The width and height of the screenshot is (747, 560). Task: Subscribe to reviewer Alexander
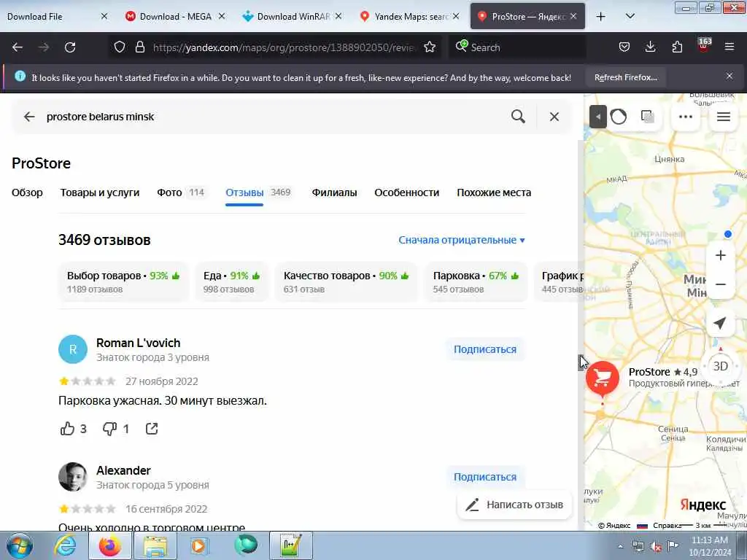click(x=485, y=477)
